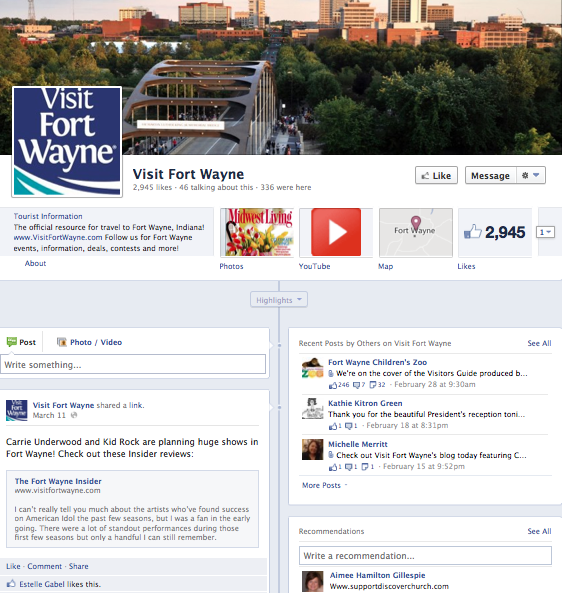Image resolution: width=562 pixels, height=593 pixels.
Task: Open the Highlights filter dropdown
Action: click(x=279, y=300)
